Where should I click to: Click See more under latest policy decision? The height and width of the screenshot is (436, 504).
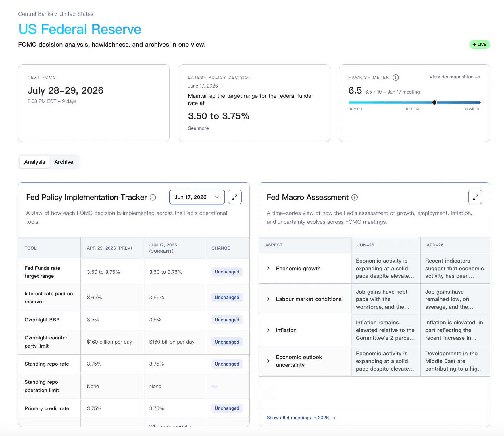pyautogui.click(x=198, y=128)
